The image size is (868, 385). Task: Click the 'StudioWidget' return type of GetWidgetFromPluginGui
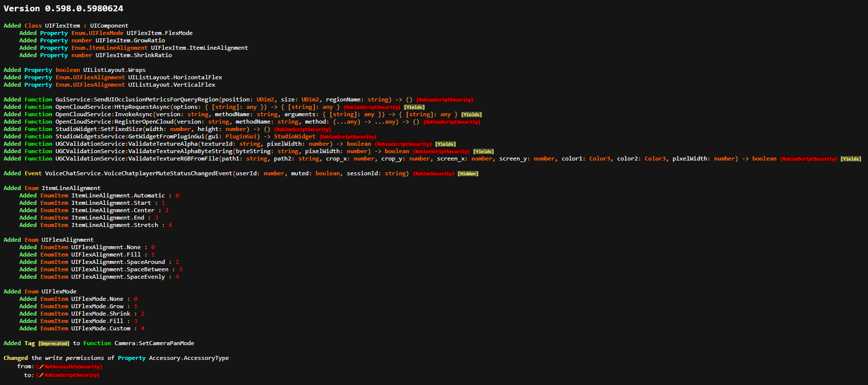point(295,136)
